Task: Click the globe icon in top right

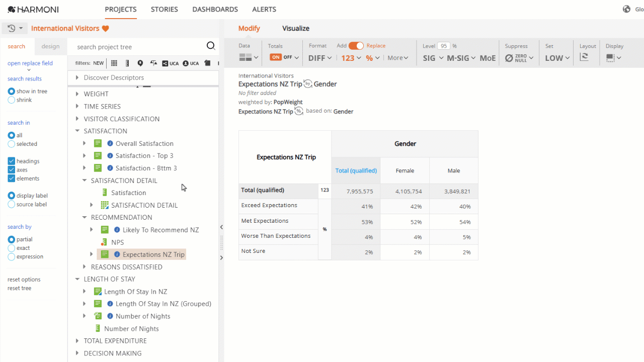Action: [x=626, y=9]
